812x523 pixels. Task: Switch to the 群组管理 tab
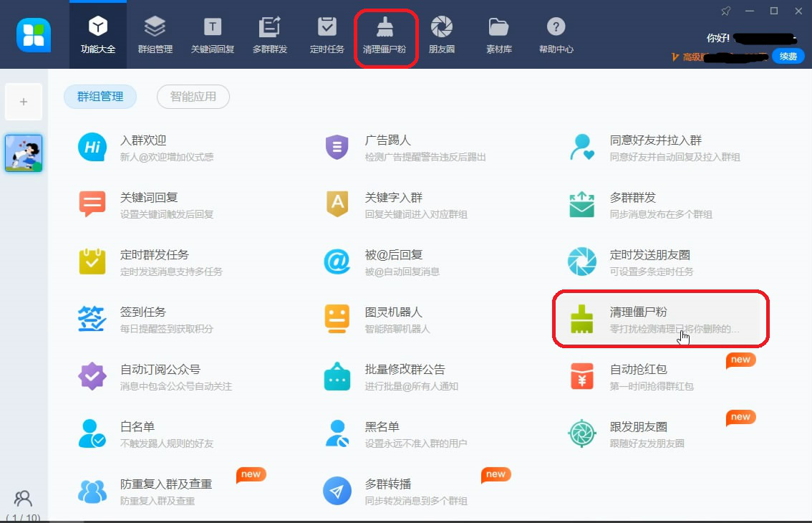[x=100, y=97]
